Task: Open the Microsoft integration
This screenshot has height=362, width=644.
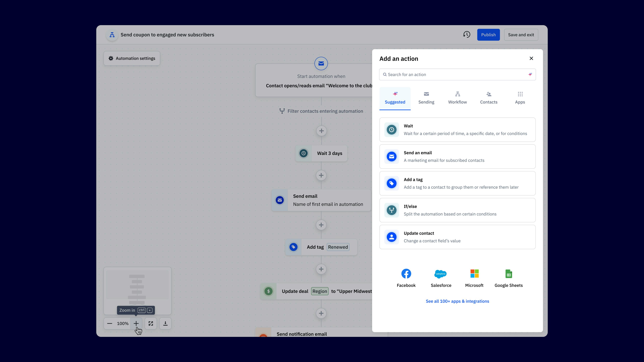Action: coord(474,274)
